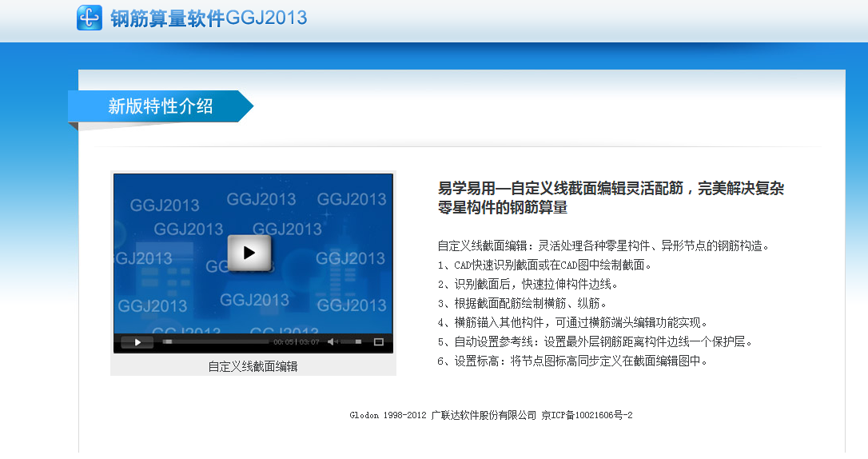868x459 pixels.
Task: Click the video time display 00:05 | 03:07
Action: click(297, 342)
